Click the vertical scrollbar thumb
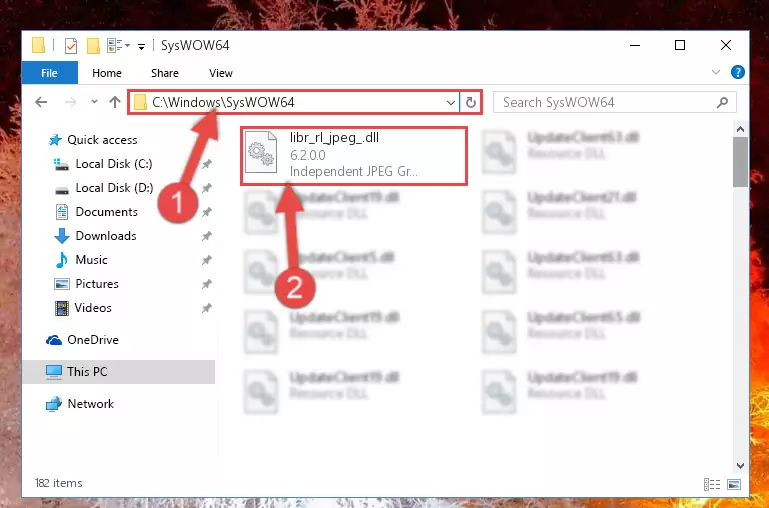This screenshot has width=769, height=508. coord(741,162)
